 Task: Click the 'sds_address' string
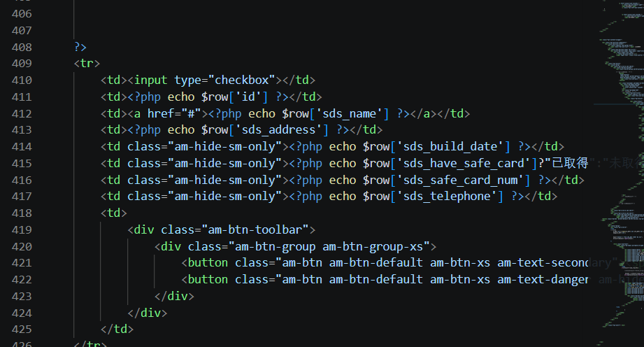[278, 130]
